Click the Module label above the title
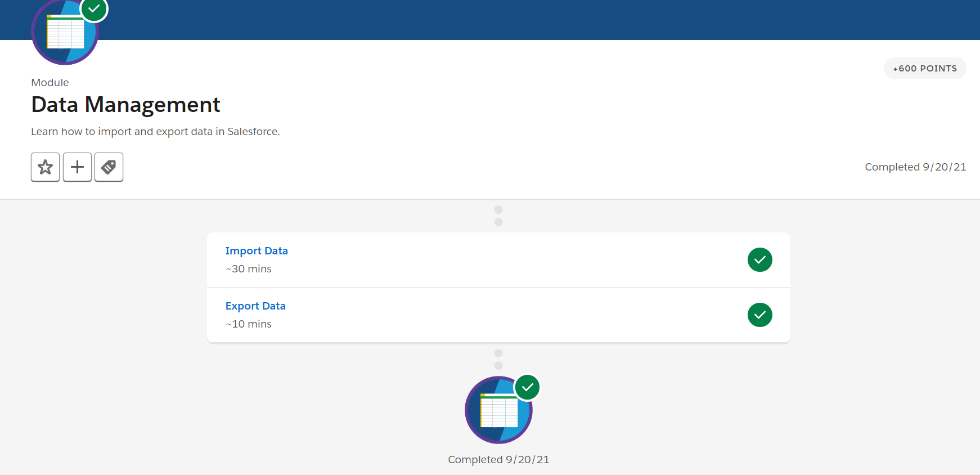980x475 pixels. [x=50, y=82]
